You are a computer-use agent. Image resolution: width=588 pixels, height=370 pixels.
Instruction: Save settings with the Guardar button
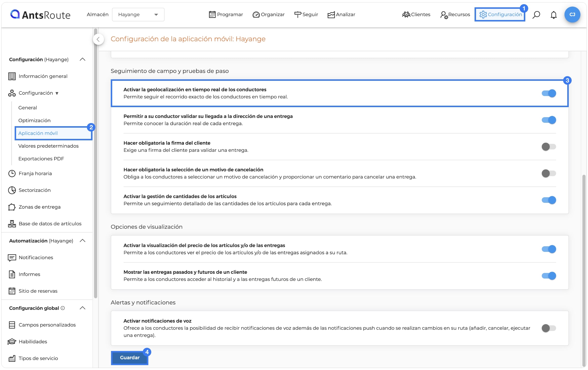[130, 357]
